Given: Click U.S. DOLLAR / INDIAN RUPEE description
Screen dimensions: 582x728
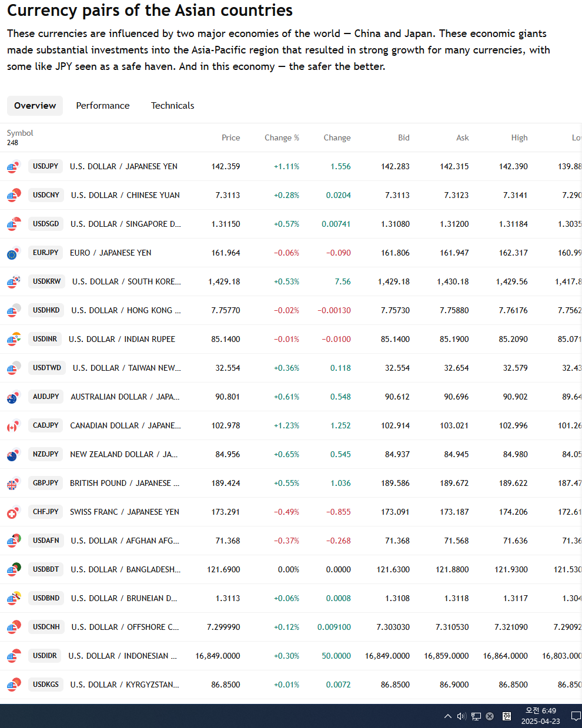Looking at the screenshot, I should click(122, 339).
